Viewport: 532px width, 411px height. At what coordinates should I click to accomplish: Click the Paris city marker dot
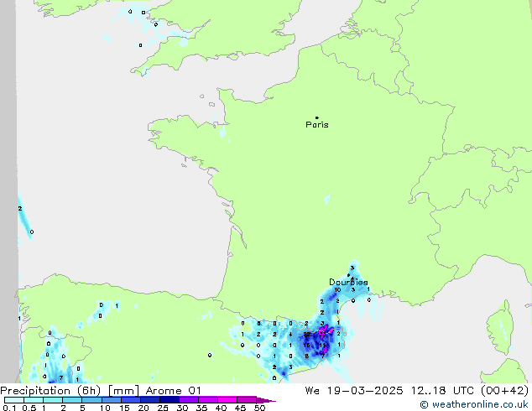pos(317,117)
